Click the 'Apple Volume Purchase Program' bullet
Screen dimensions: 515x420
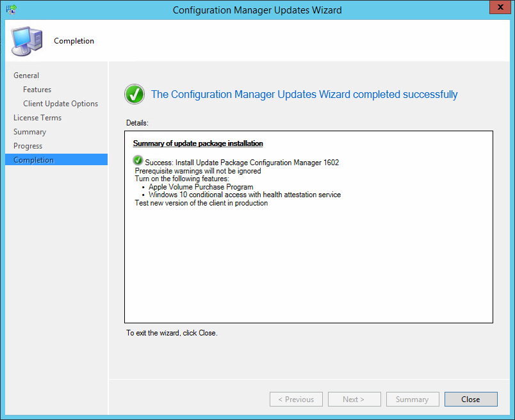click(x=201, y=187)
